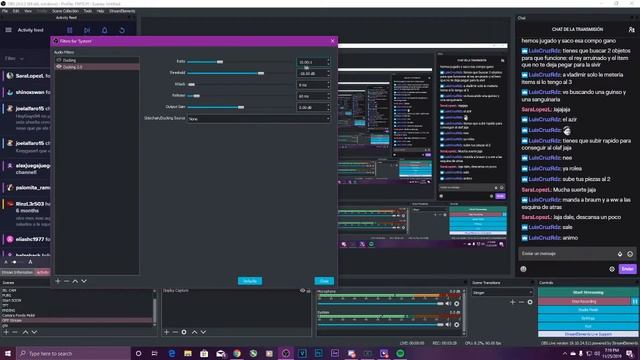
Task: Add a scene transition with plus icon
Action: 512,302
